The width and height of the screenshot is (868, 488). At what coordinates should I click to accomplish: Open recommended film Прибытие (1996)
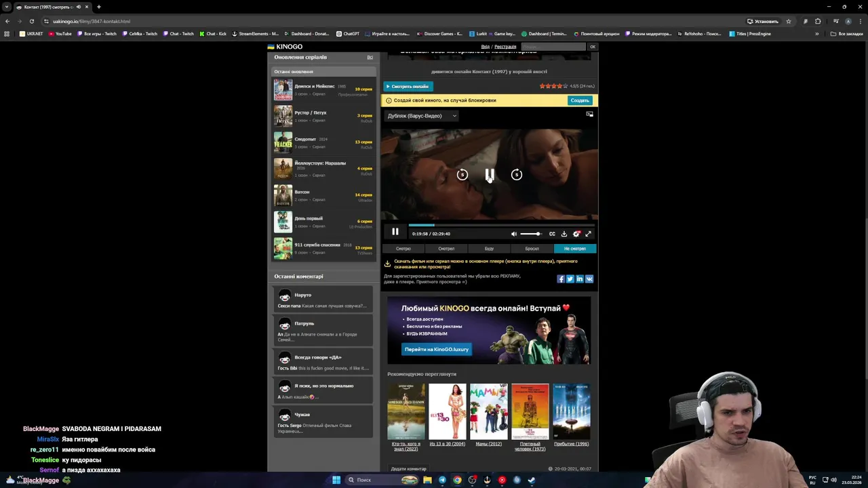[x=571, y=415]
